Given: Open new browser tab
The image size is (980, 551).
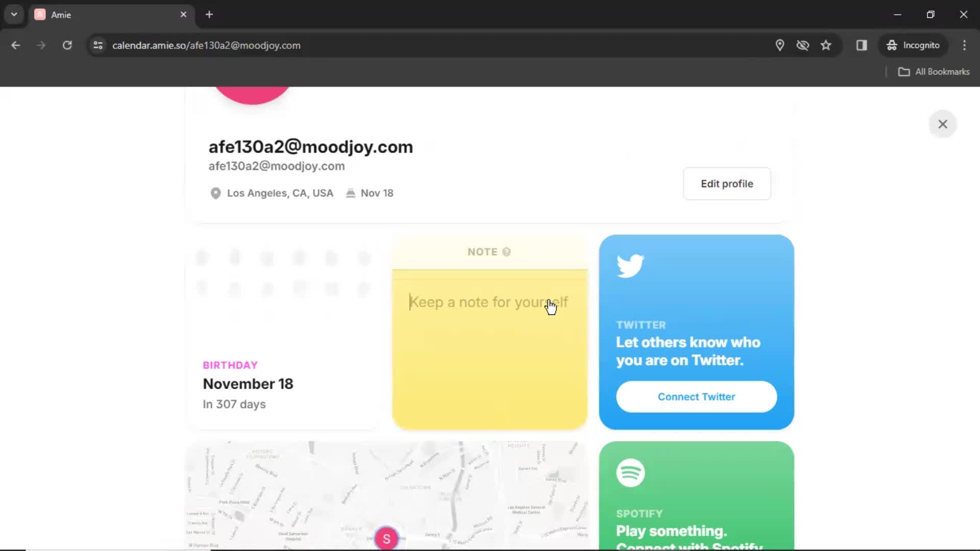Looking at the screenshot, I should click(209, 15).
